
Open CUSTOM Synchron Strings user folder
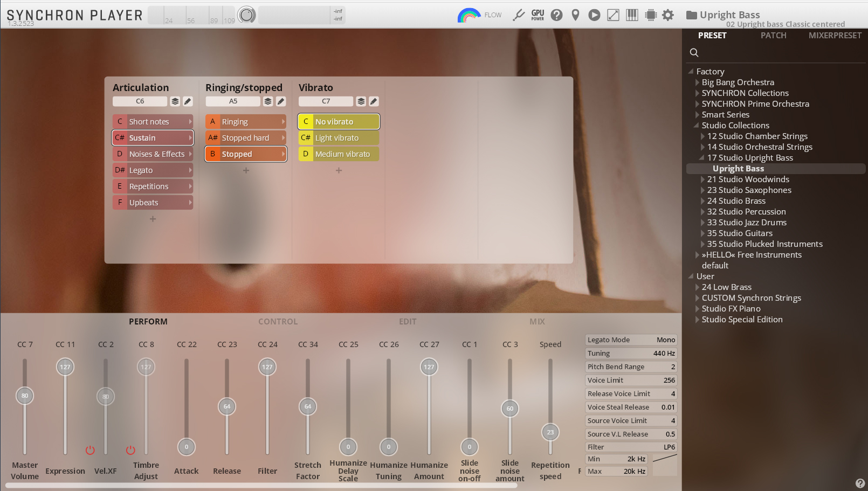click(751, 298)
